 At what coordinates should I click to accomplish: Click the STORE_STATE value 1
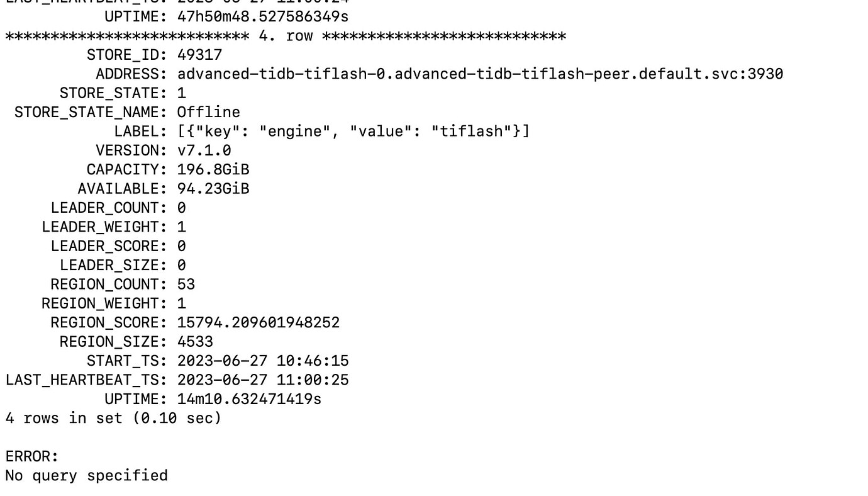click(x=182, y=93)
